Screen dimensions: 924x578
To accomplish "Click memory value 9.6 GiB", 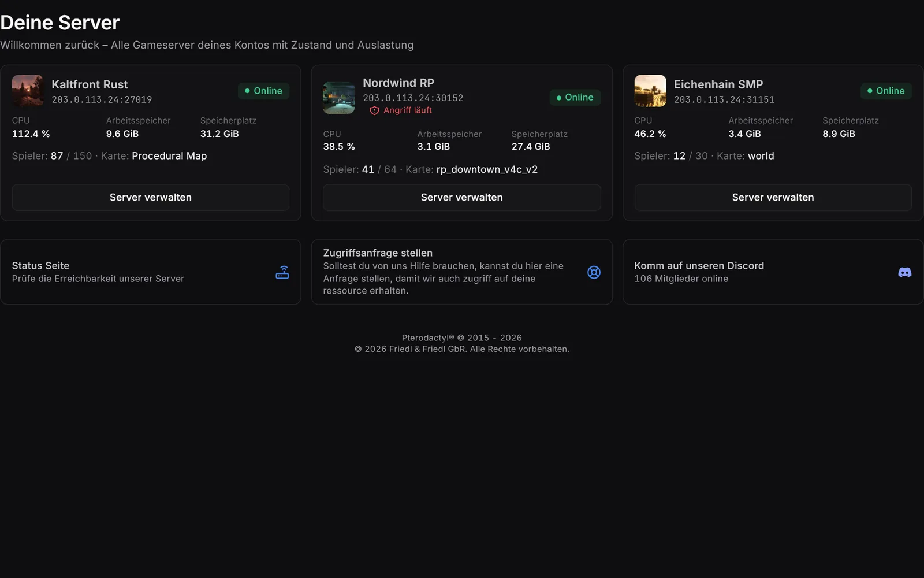I will point(122,134).
